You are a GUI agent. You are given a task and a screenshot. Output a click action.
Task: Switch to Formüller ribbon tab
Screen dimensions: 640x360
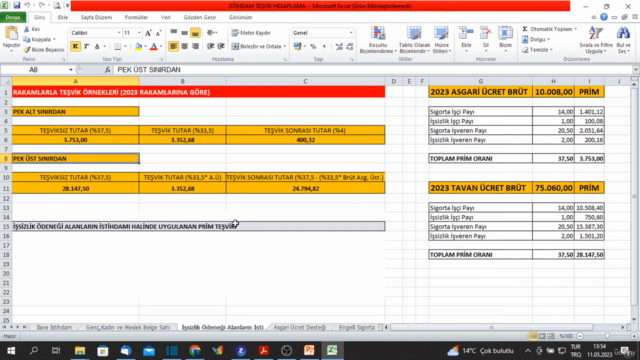point(136,18)
